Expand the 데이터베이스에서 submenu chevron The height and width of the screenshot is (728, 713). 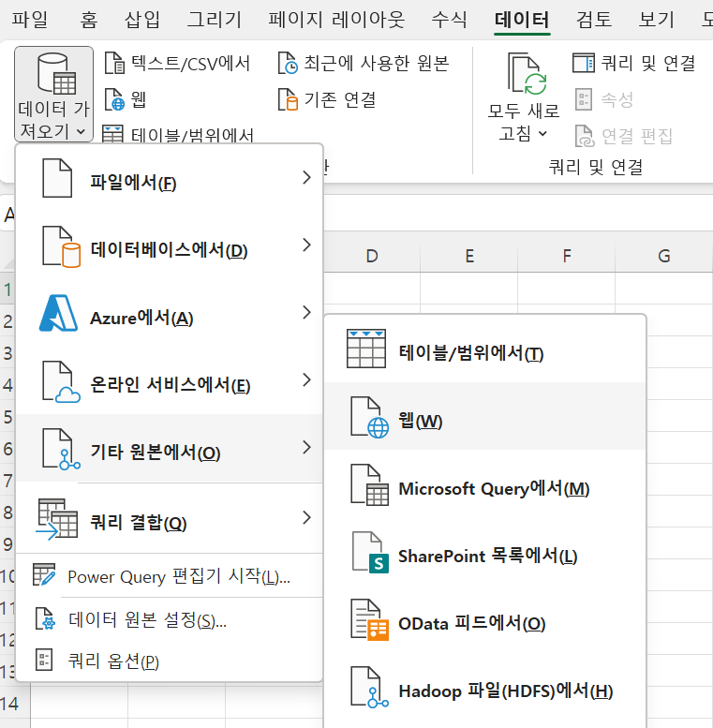coord(306,245)
